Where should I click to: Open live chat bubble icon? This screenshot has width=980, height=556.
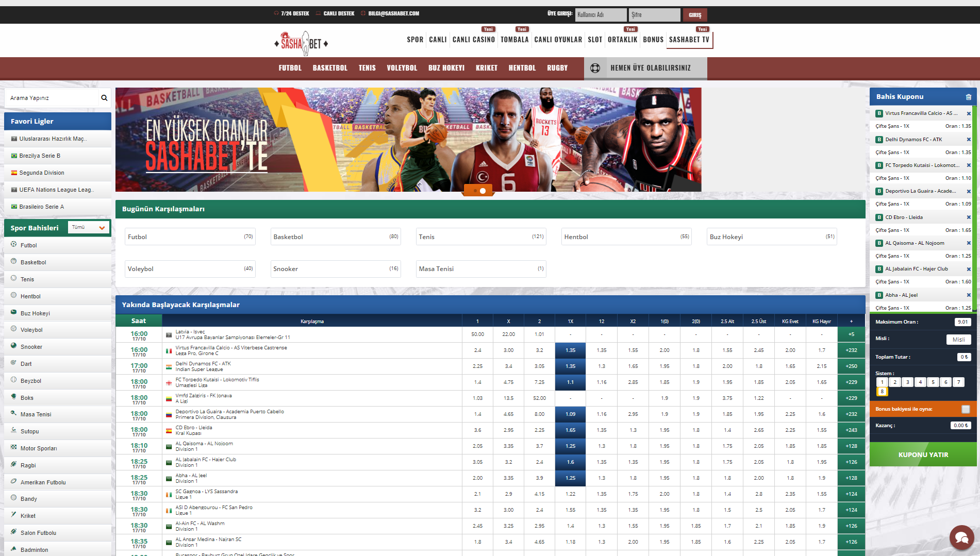coord(961,537)
